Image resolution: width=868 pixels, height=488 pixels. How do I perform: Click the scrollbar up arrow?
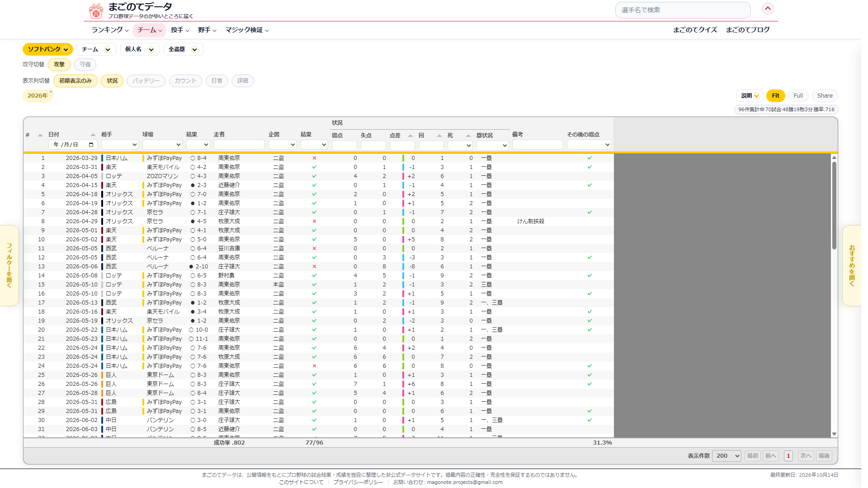click(834, 157)
